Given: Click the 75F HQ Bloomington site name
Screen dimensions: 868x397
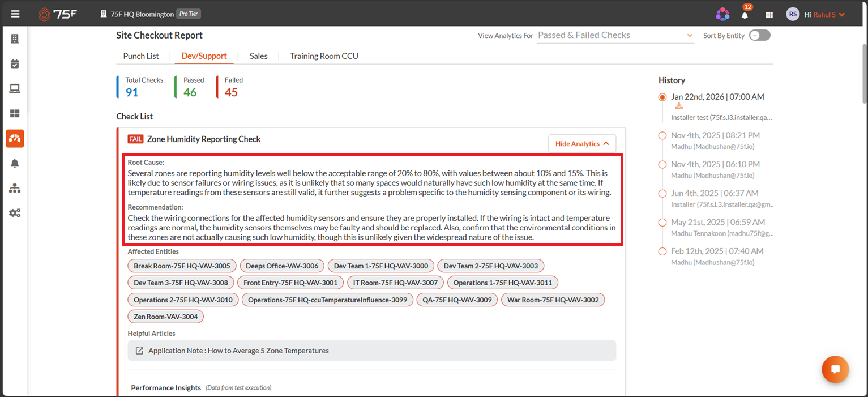Looking at the screenshot, I should 142,14.
